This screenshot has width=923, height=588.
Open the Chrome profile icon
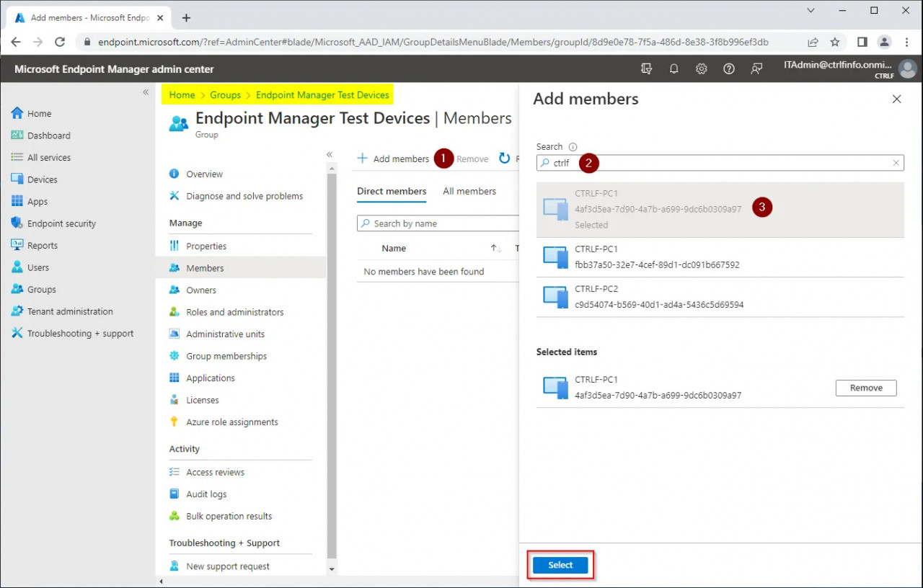[x=884, y=42]
